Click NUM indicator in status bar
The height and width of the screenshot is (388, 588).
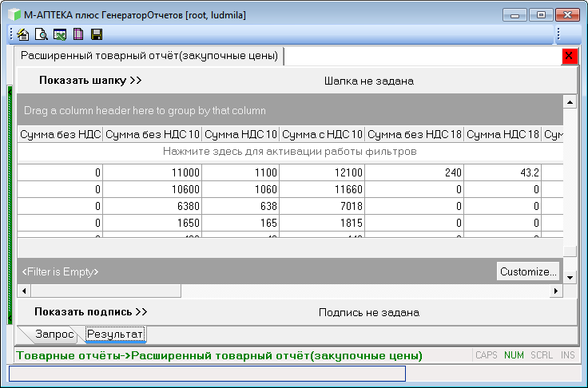click(x=514, y=355)
